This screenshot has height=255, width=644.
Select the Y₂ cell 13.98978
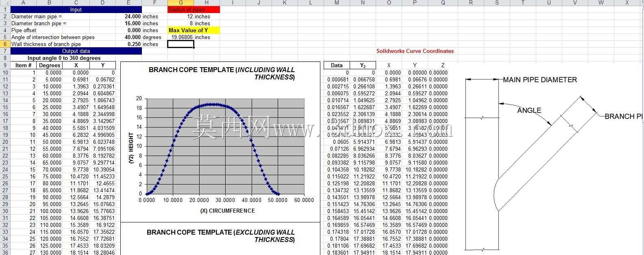363,197
